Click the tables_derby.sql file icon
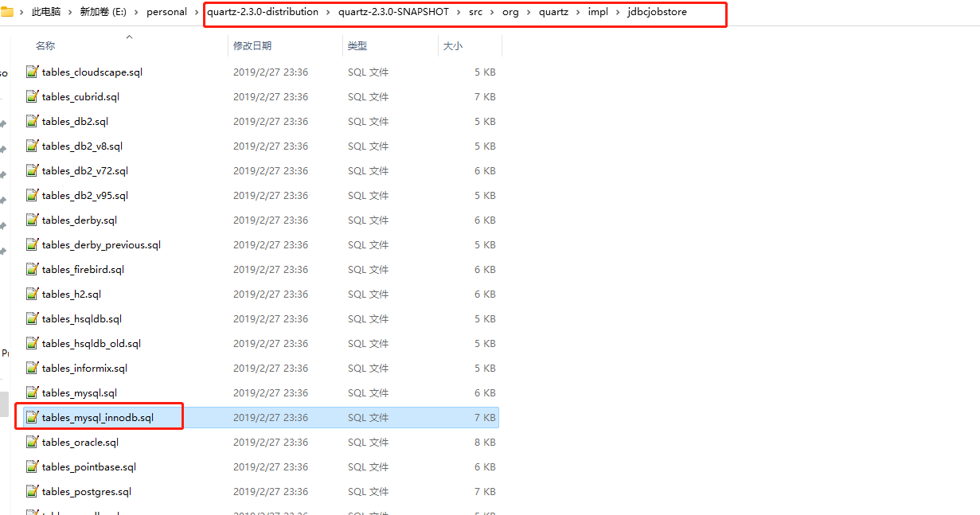 point(32,220)
